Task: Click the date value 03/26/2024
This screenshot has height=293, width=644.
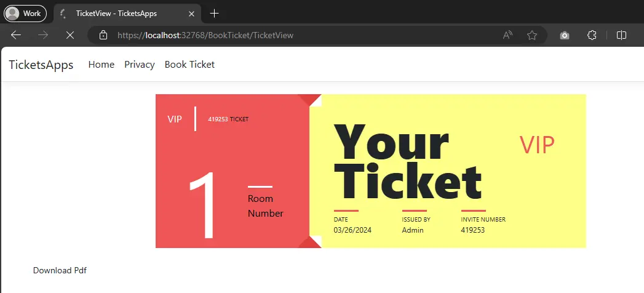Action: (352, 230)
